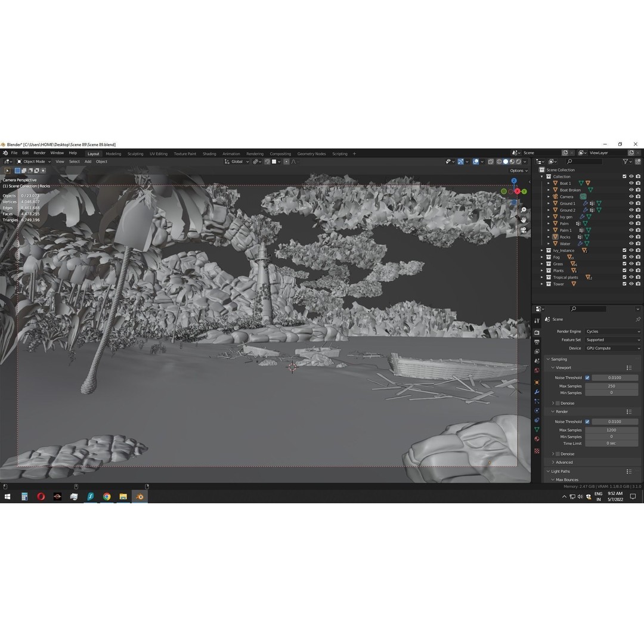Open the View Layer properties tab
This screenshot has height=644, width=644.
point(537,352)
